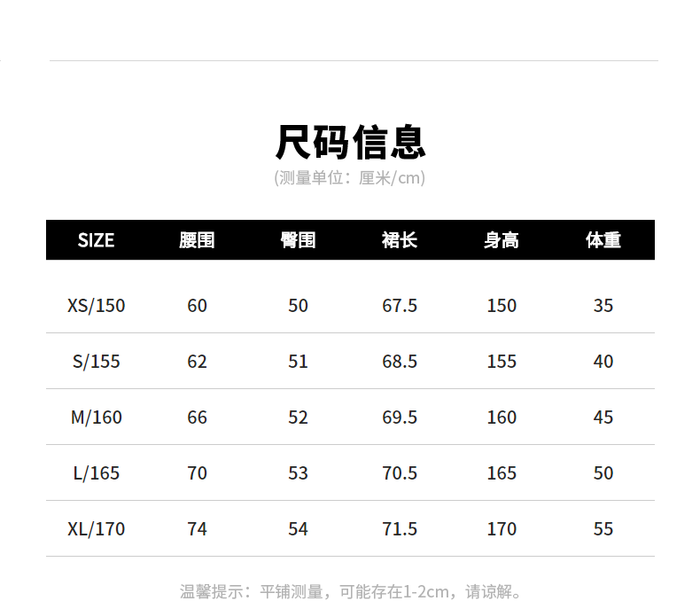The image size is (700, 601).
Task: Click the 67.5 skirt length value
Action: click(400, 306)
